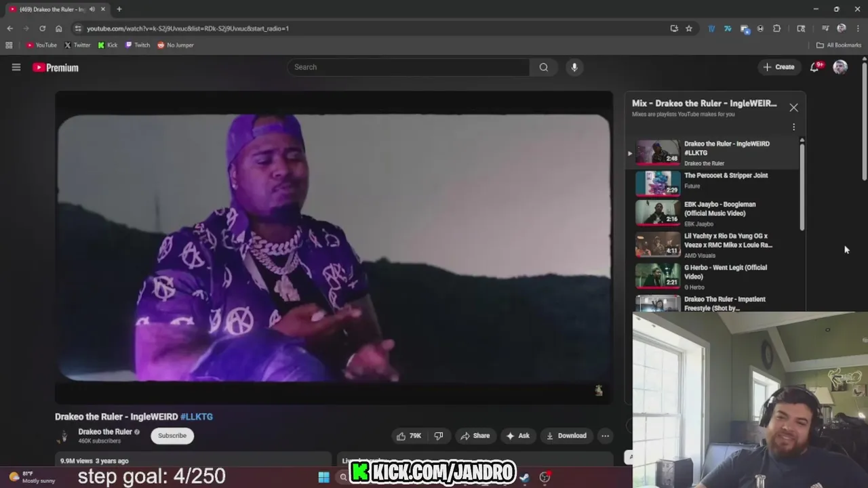Open the apps grid in bookmarks bar
The height and width of the screenshot is (488, 868).
click(x=9, y=45)
